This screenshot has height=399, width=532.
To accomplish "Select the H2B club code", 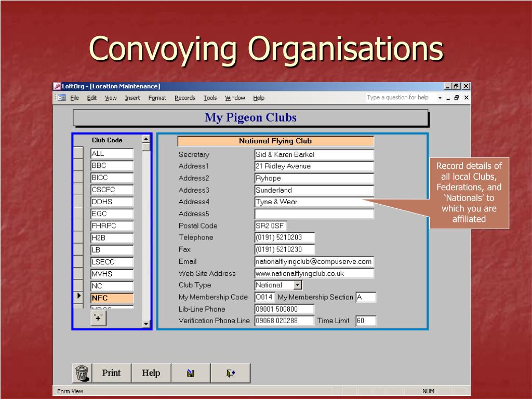I will 112,238.
